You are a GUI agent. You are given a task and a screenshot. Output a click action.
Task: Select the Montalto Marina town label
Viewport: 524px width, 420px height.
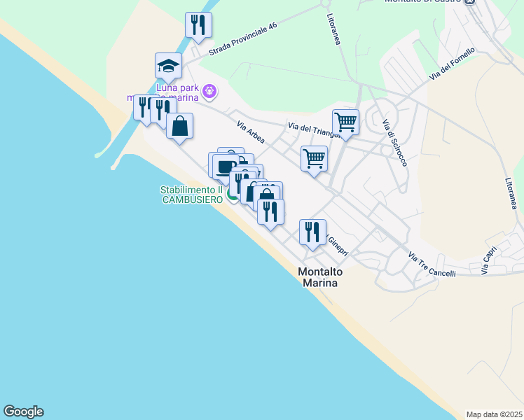click(x=320, y=277)
